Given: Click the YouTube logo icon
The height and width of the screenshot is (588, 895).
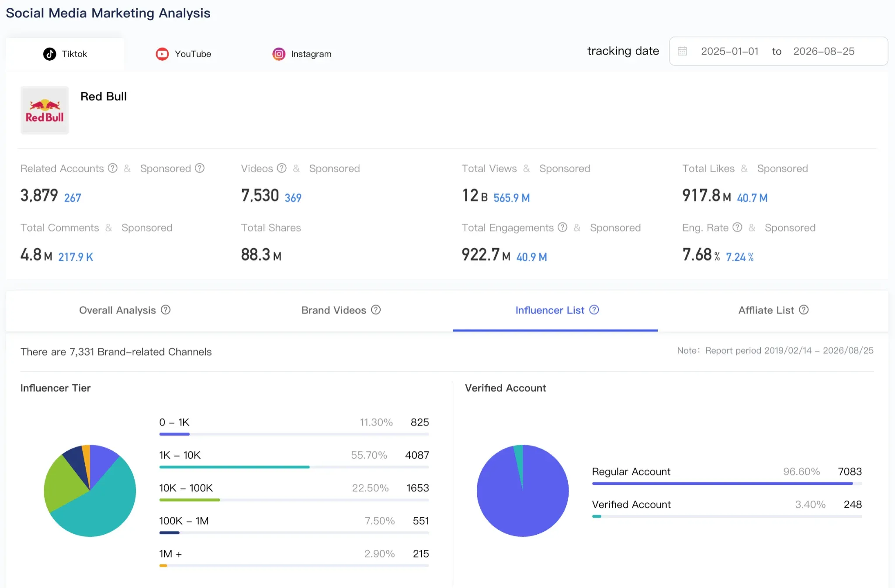Looking at the screenshot, I should pyautogui.click(x=162, y=54).
